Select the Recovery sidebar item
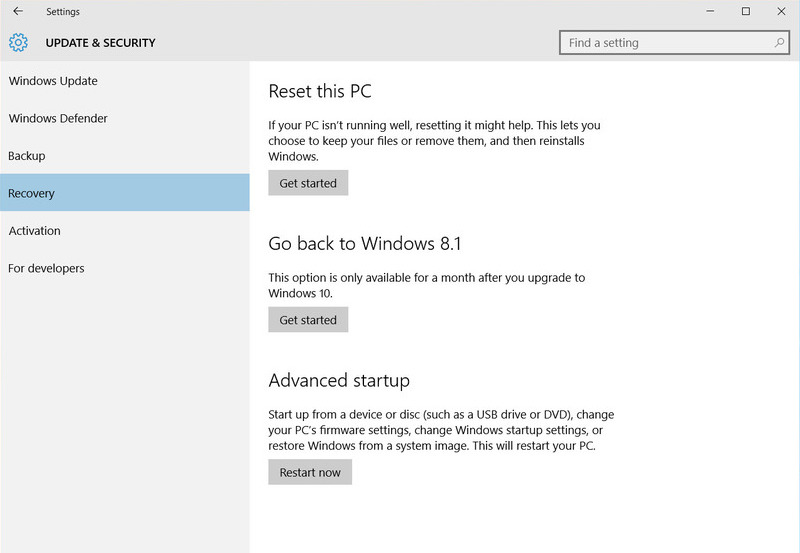Screen dimensions: 800x553 (x=32, y=193)
